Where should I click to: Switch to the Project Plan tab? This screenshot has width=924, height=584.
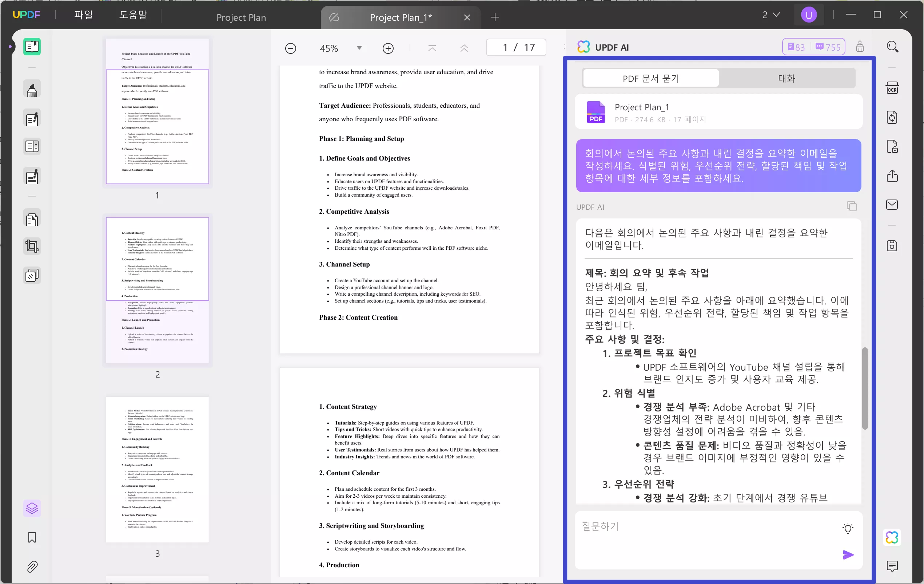[x=241, y=17]
